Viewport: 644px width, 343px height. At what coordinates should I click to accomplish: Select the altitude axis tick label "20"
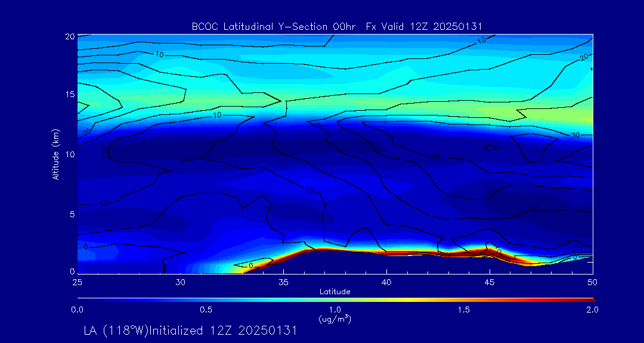pos(70,36)
